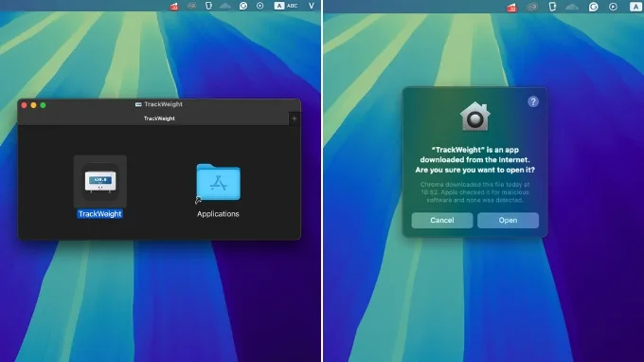The image size is (644, 362).
Task: Click play-circle icon above the dialog
Action: 613,7
